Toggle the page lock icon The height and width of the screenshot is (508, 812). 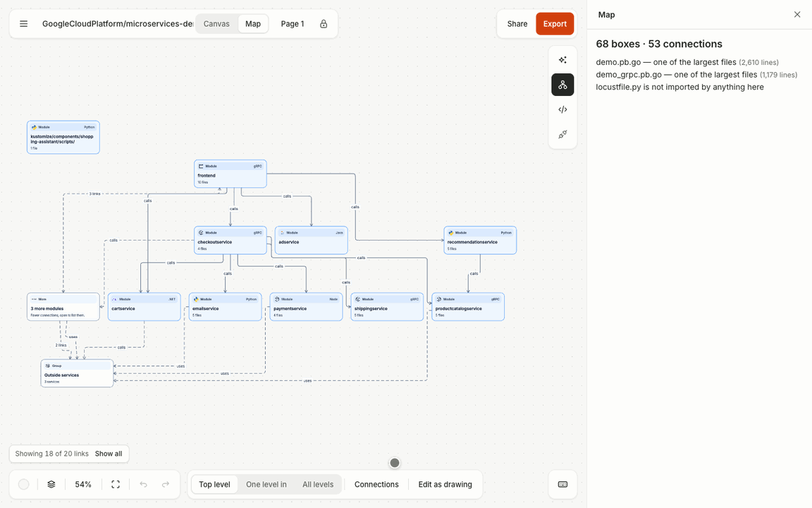(324, 24)
